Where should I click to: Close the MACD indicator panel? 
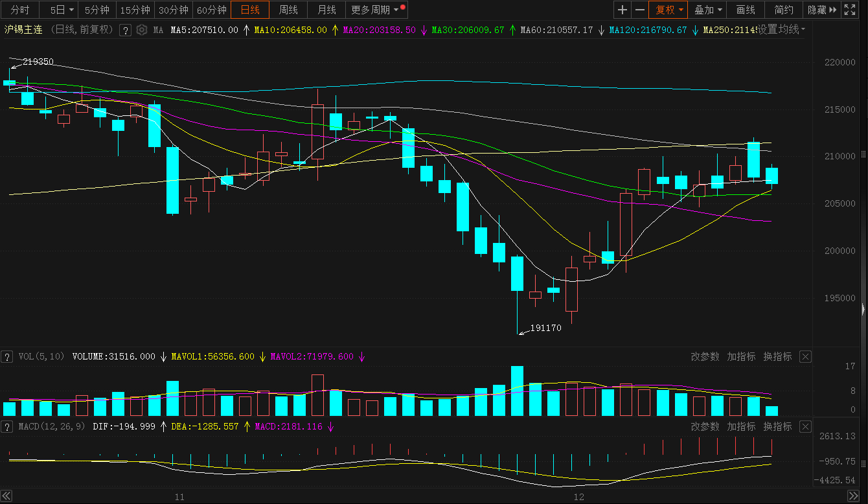click(805, 426)
